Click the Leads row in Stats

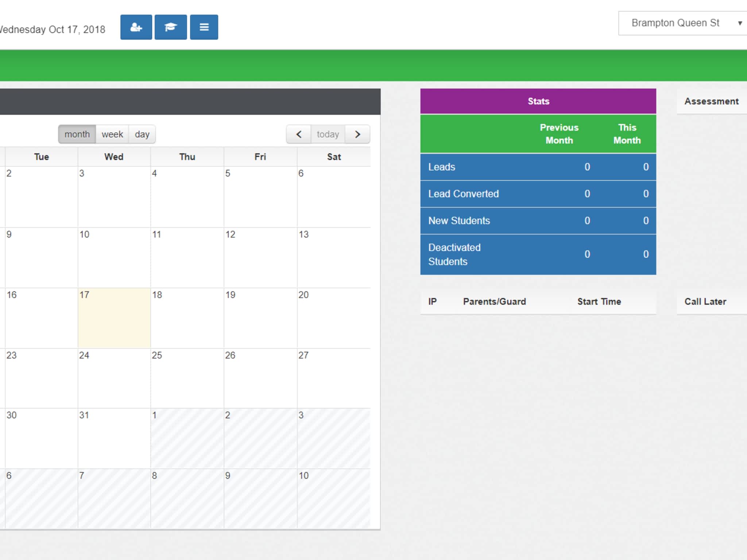point(538,167)
